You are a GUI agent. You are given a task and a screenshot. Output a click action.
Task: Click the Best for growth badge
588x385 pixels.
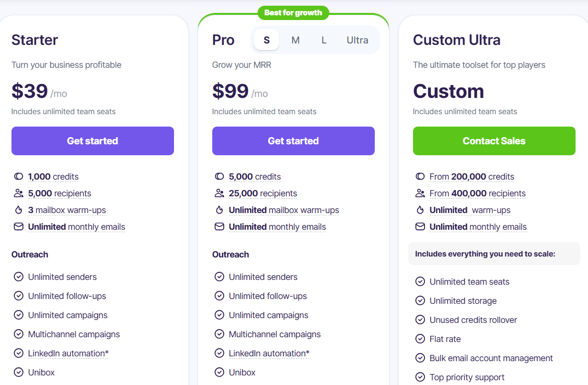(x=293, y=13)
